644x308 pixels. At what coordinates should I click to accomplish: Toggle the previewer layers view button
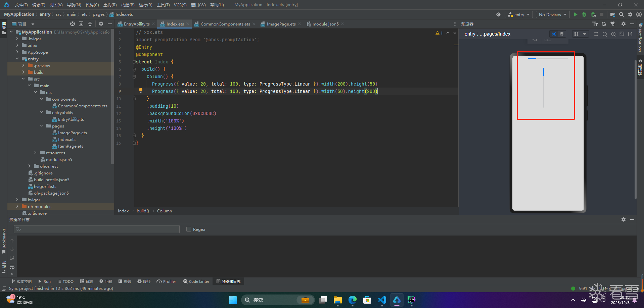[x=562, y=34]
